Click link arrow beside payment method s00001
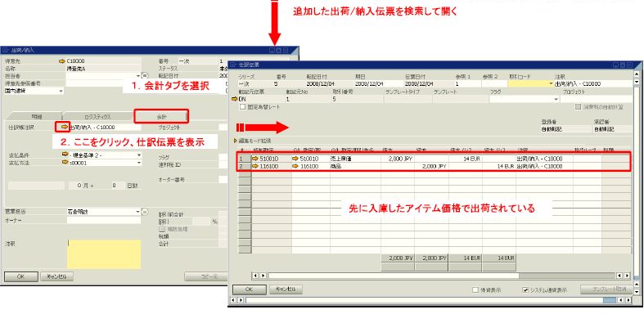 pos(65,163)
